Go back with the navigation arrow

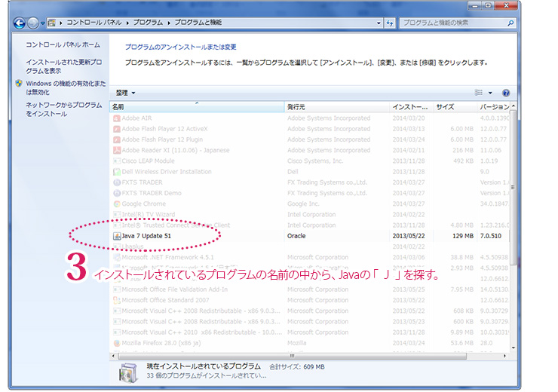point(19,23)
